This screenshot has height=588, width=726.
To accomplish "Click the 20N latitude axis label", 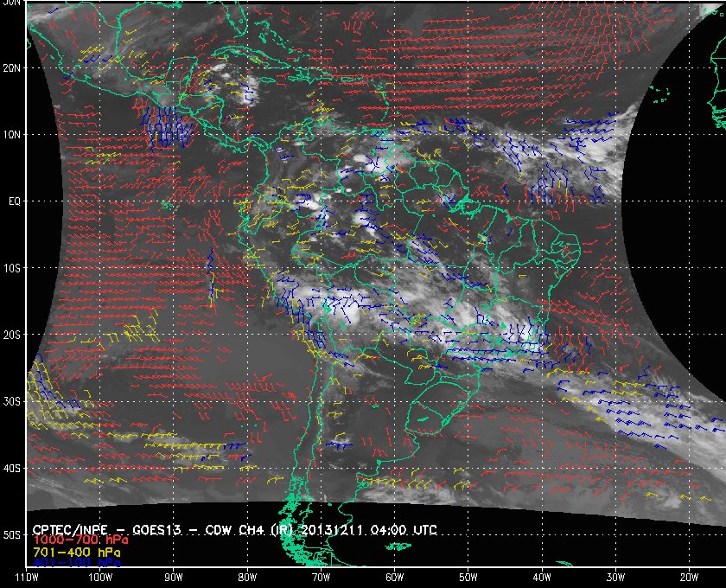I will 11,68.
